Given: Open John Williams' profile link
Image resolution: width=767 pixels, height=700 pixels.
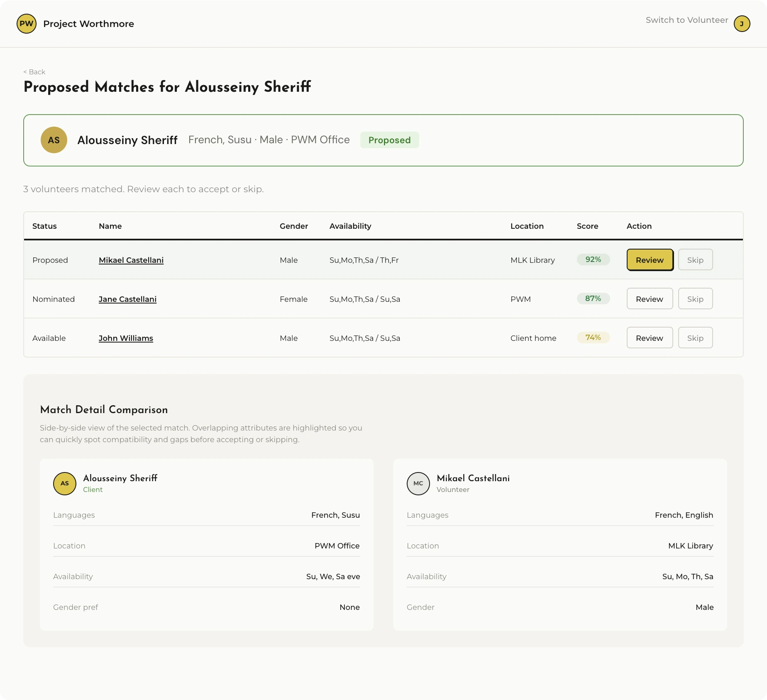Looking at the screenshot, I should click(126, 338).
